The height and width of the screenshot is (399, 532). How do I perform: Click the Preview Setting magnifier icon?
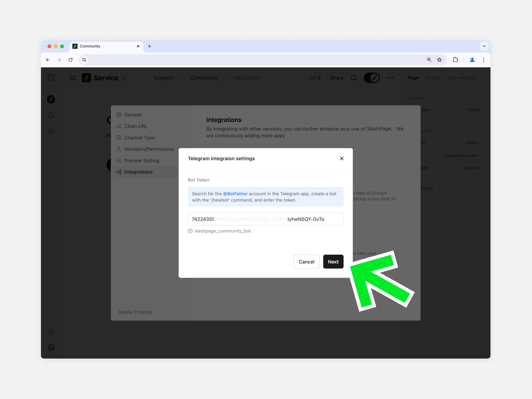point(119,160)
